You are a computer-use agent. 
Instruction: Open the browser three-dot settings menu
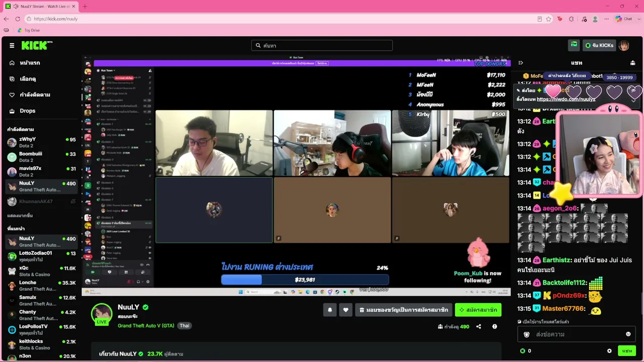[607, 19]
